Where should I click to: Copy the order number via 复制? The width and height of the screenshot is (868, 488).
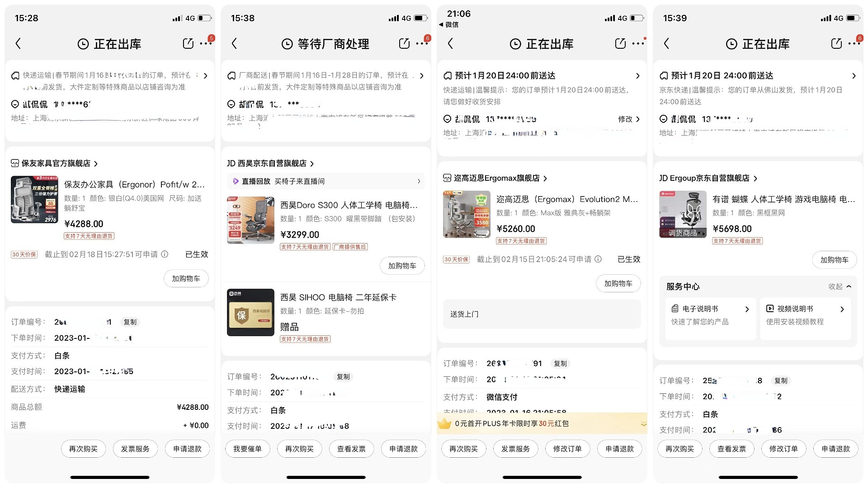130,322
